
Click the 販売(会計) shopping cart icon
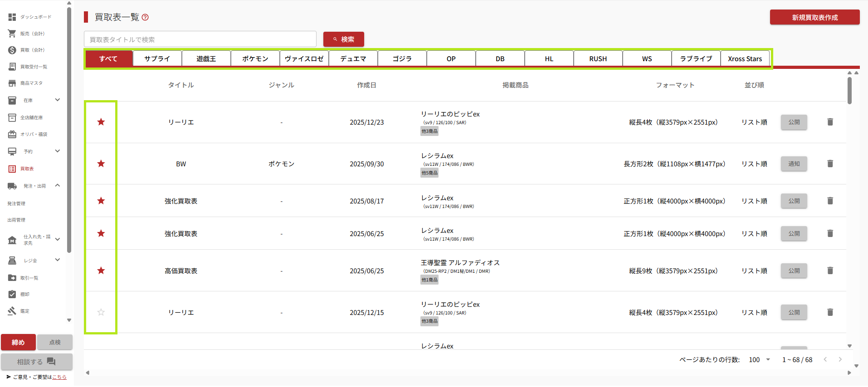coord(12,34)
